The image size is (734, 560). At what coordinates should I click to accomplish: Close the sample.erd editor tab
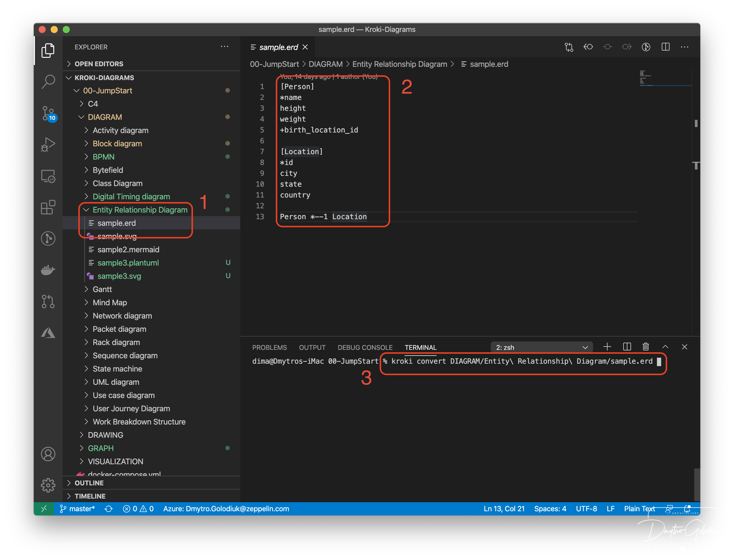point(305,47)
